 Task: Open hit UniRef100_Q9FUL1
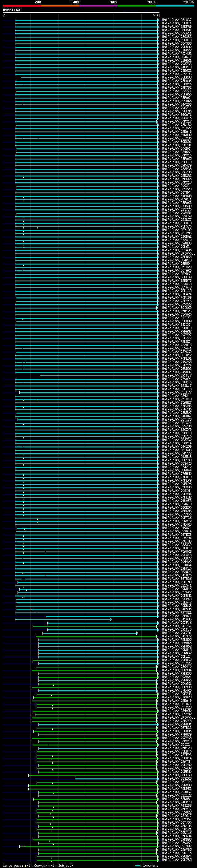[x=177, y=23]
